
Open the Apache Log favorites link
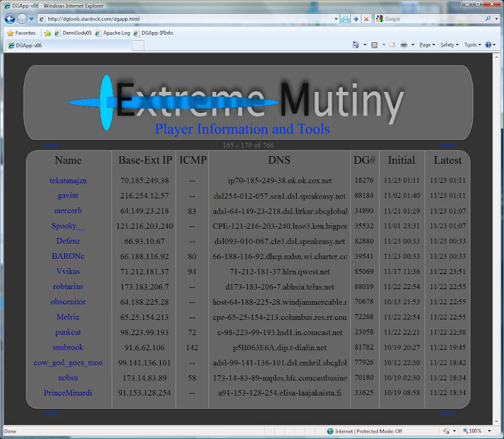click(x=113, y=33)
